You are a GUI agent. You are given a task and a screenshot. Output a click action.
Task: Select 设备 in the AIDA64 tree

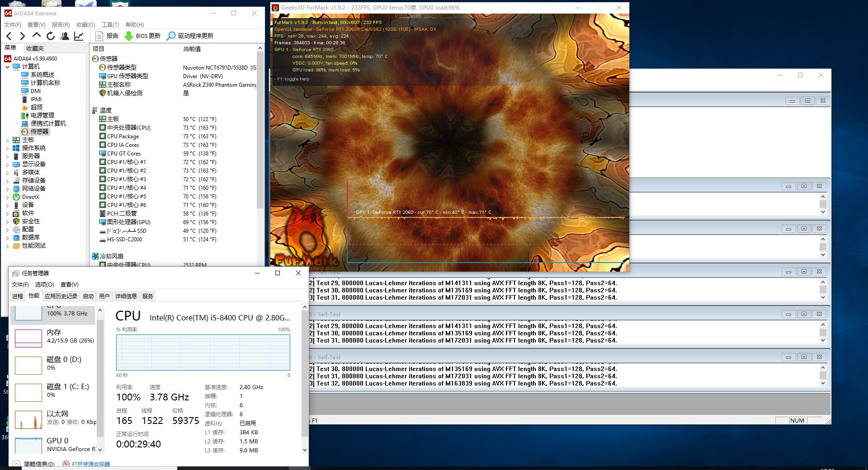[x=28, y=205]
